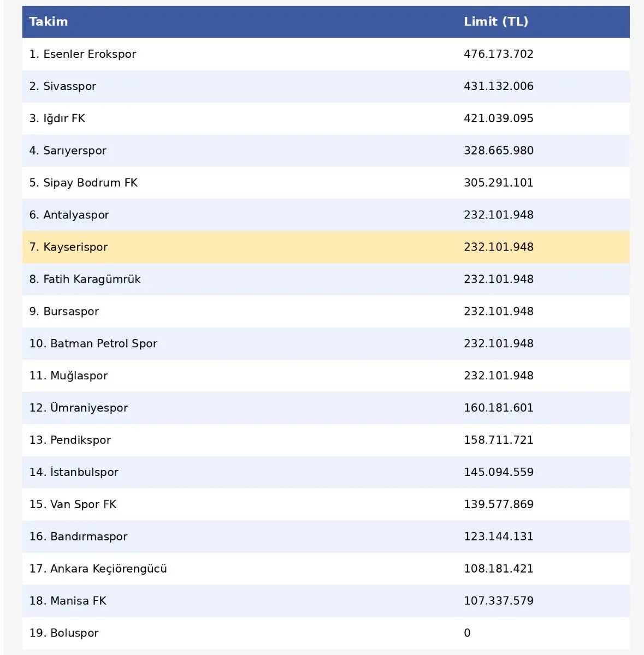
Task: Click the Takim column header
Action: coord(49,21)
